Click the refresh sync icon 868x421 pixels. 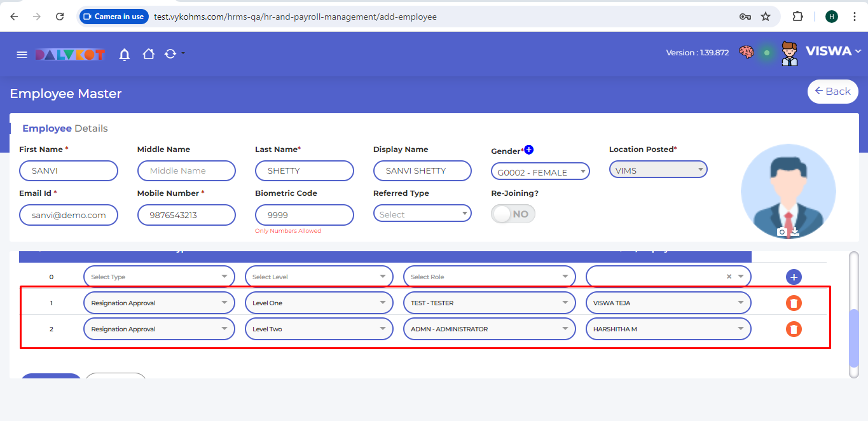pyautogui.click(x=170, y=55)
